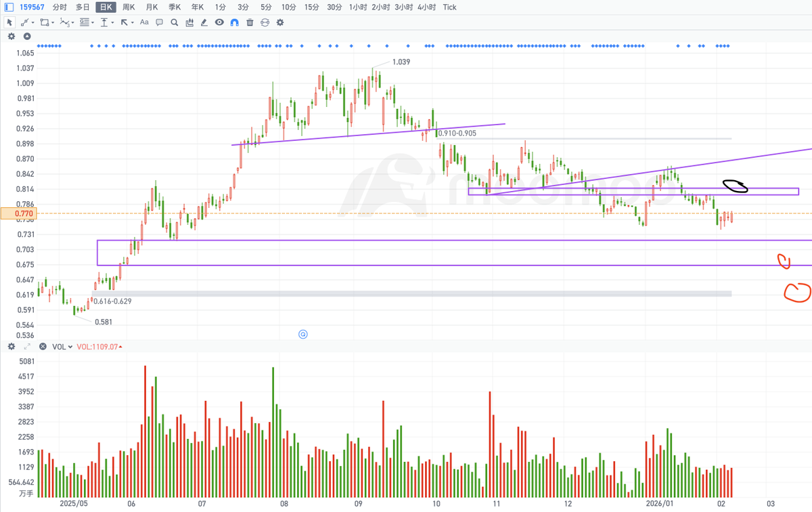Click the VOL:1109.07 indicator value
The width and height of the screenshot is (812, 512).
[x=99, y=347]
